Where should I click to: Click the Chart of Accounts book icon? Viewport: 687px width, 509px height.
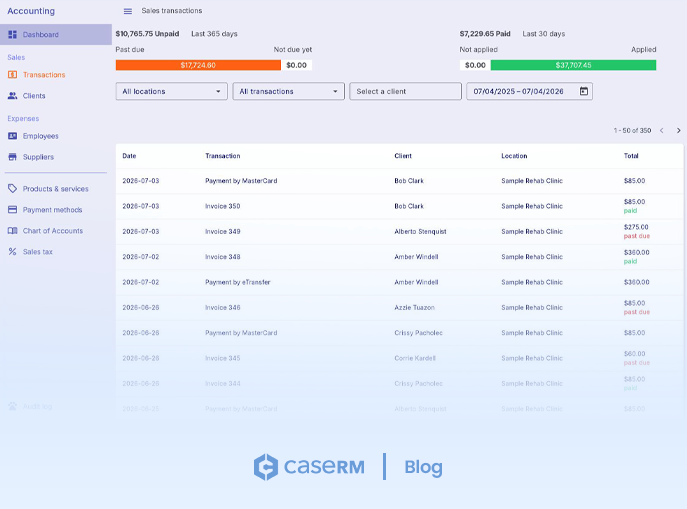(13, 230)
